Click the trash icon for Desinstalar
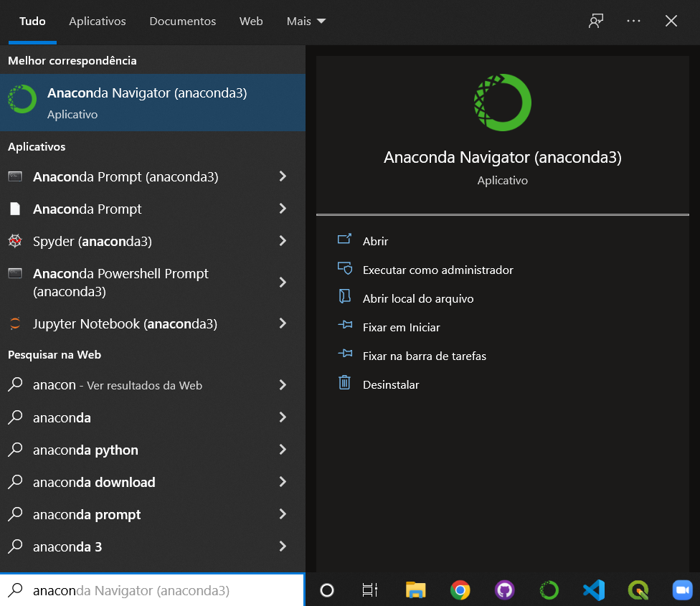This screenshot has width=700, height=606. click(344, 382)
